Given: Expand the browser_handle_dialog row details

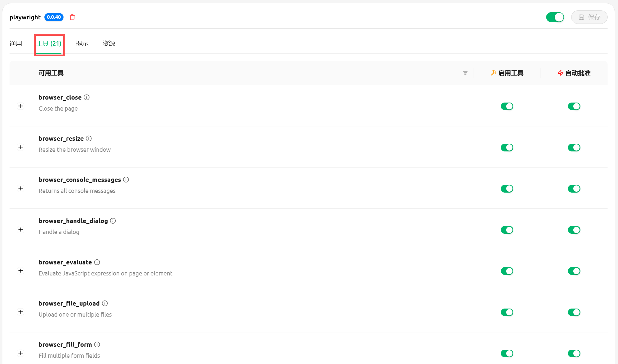Looking at the screenshot, I should click(21, 230).
